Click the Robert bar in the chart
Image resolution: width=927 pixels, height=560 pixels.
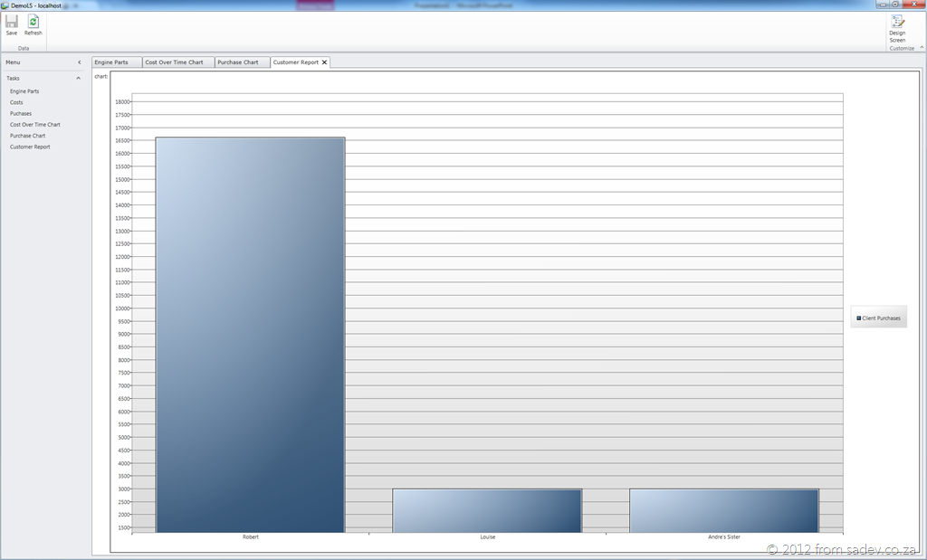click(x=250, y=335)
